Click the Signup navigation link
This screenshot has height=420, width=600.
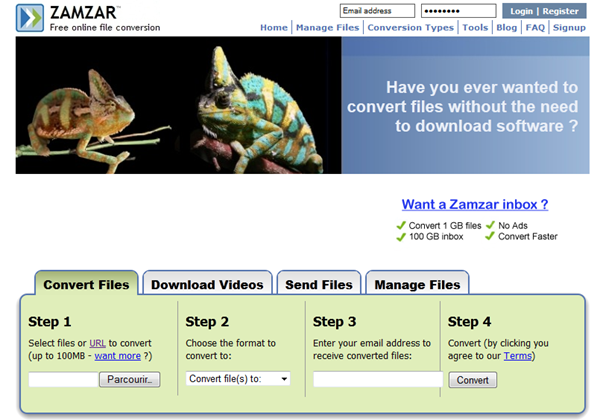569,28
